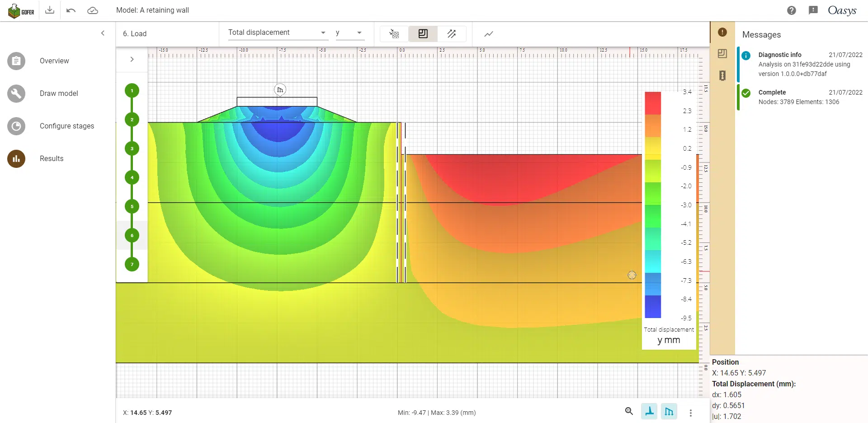
Task: Click the borehole ruler icon in side strip
Action: coord(722,76)
